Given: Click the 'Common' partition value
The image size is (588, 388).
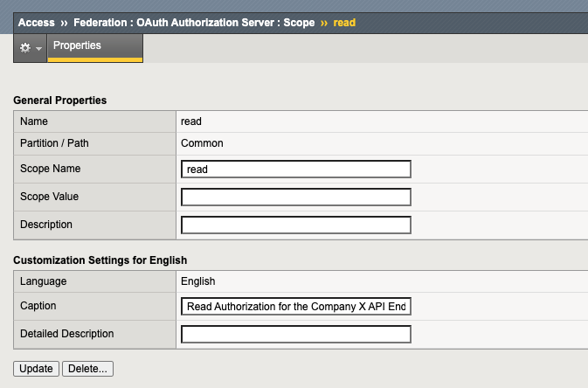Looking at the screenshot, I should [202, 142].
